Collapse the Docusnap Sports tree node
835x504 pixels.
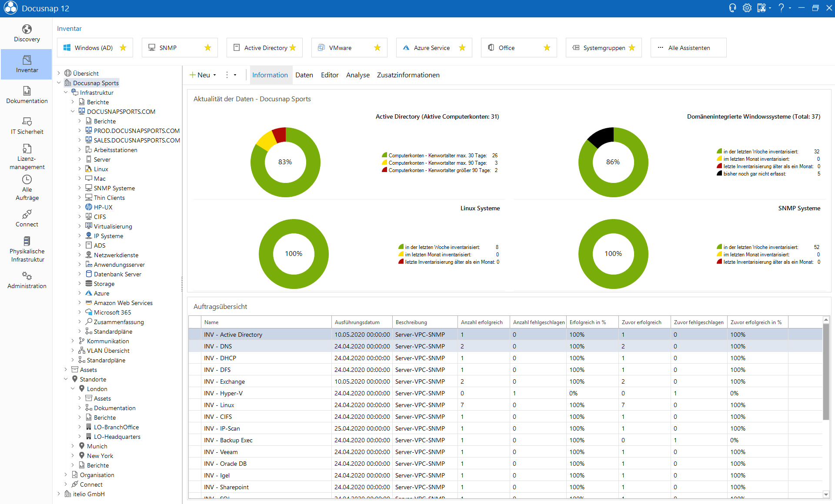coord(59,83)
